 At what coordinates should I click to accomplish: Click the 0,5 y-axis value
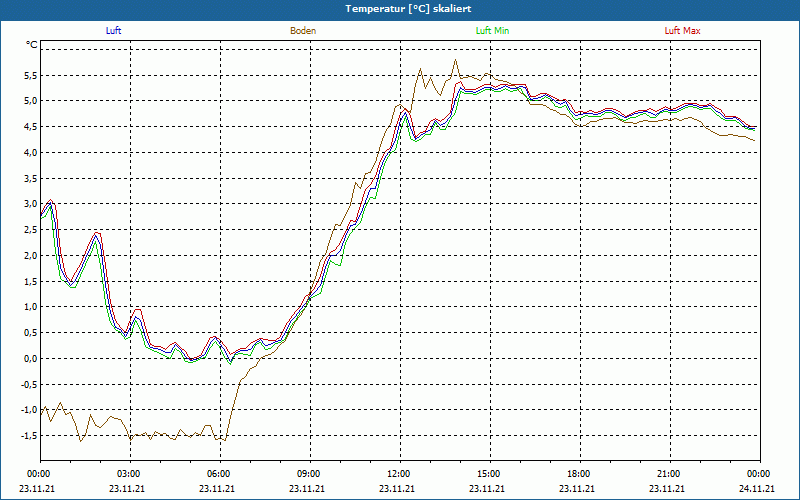click(x=31, y=333)
